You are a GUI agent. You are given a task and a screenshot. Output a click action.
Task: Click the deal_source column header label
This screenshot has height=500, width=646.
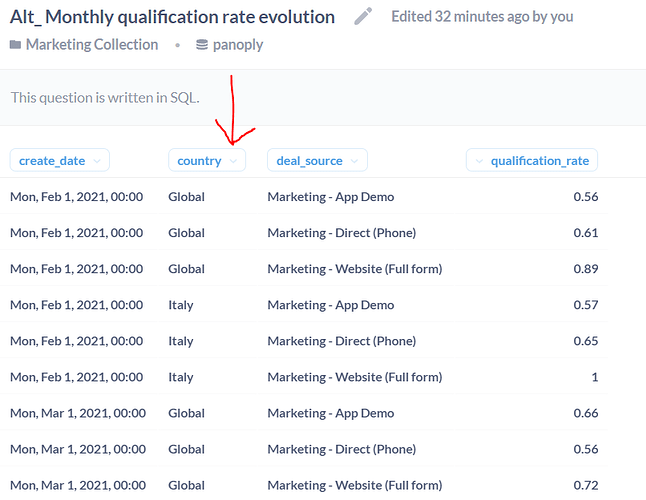pyautogui.click(x=309, y=161)
